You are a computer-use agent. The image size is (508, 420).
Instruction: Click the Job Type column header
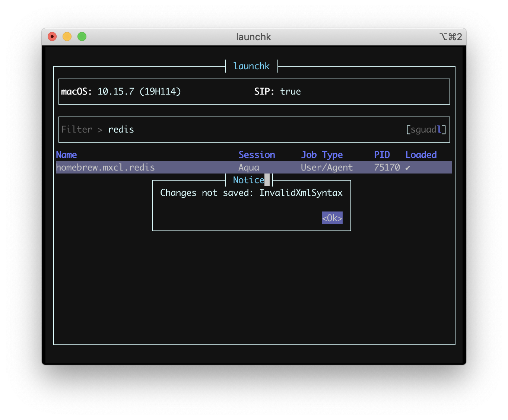322,155
